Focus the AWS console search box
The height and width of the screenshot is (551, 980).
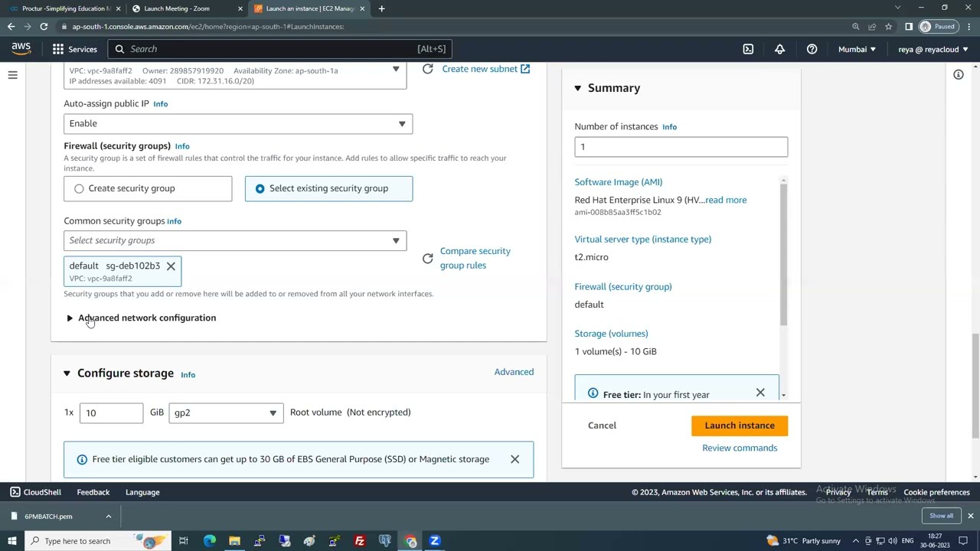click(x=279, y=49)
